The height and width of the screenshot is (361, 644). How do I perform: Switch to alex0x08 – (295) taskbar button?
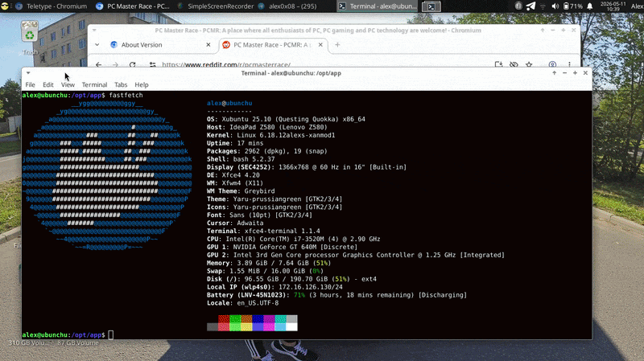point(287,6)
